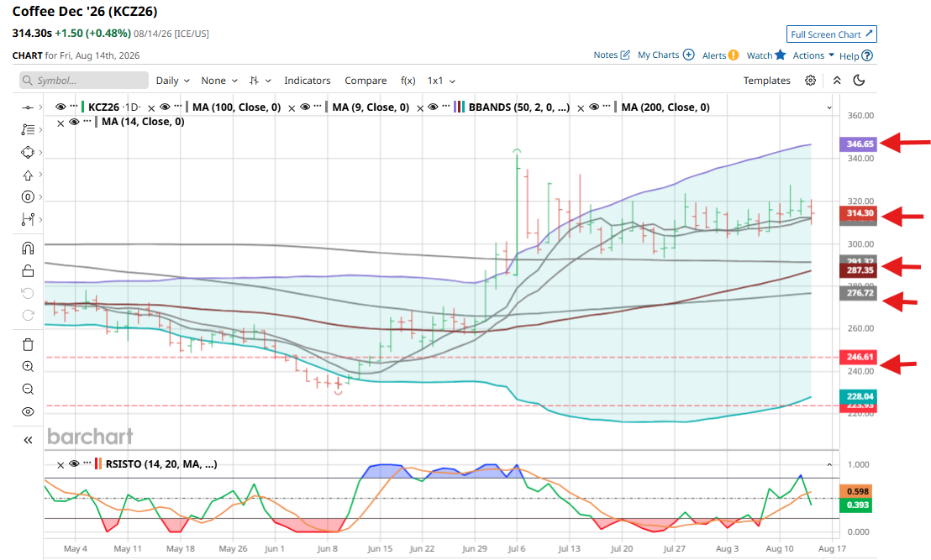931x560 pixels.
Task: Hide the MA (200, Close, 0) line
Action: pos(594,107)
